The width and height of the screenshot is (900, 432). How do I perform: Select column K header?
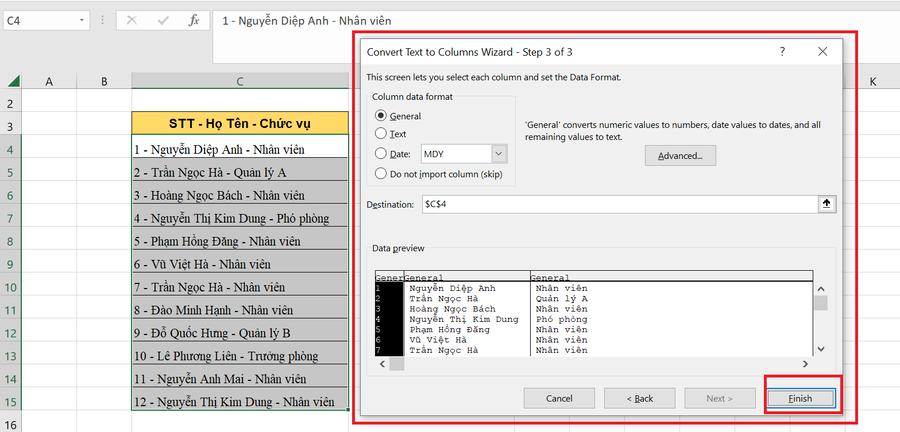(873, 81)
